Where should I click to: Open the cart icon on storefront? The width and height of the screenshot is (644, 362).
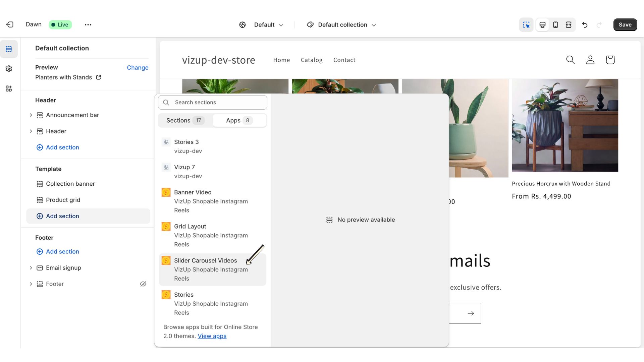coord(610,60)
